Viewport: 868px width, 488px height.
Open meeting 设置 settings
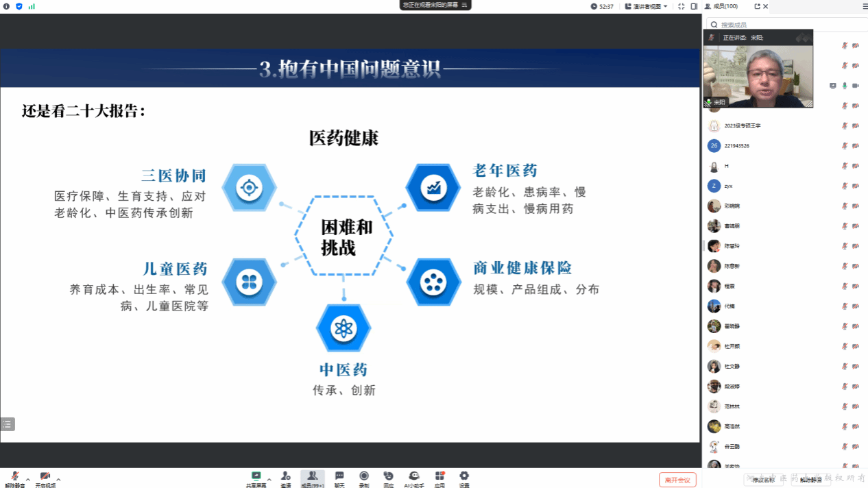pyautogui.click(x=464, y=479)
